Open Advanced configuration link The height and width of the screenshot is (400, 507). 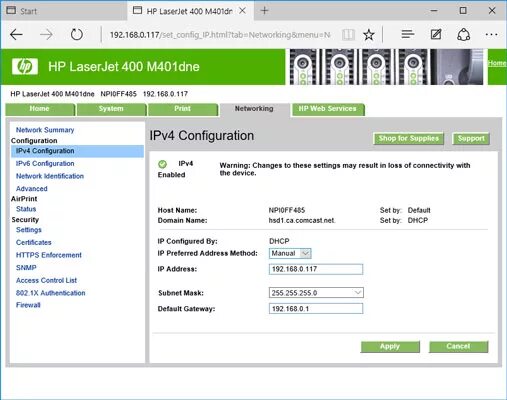click(32, 189)
